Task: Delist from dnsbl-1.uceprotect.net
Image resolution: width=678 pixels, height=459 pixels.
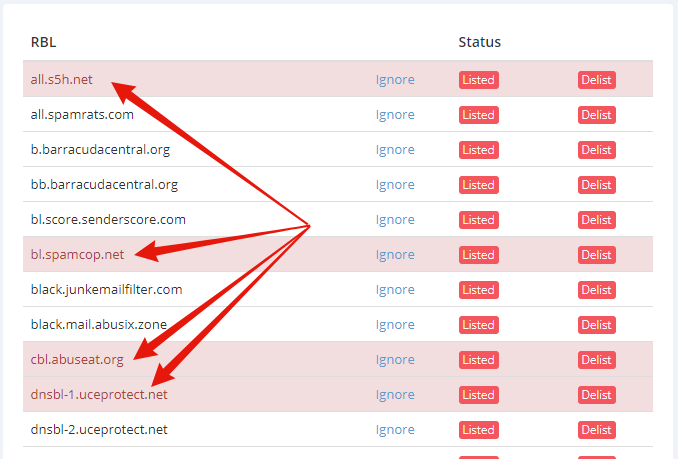Action: (597, 395)
